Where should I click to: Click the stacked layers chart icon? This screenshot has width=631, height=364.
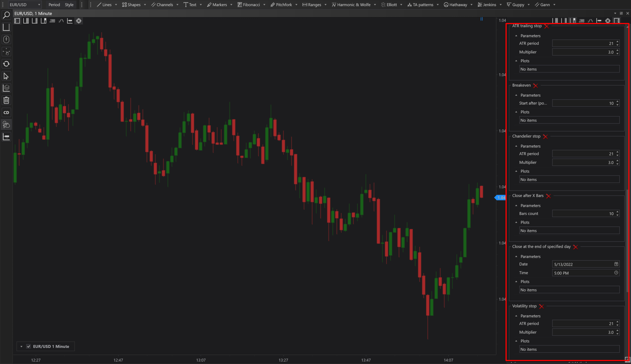6,88
